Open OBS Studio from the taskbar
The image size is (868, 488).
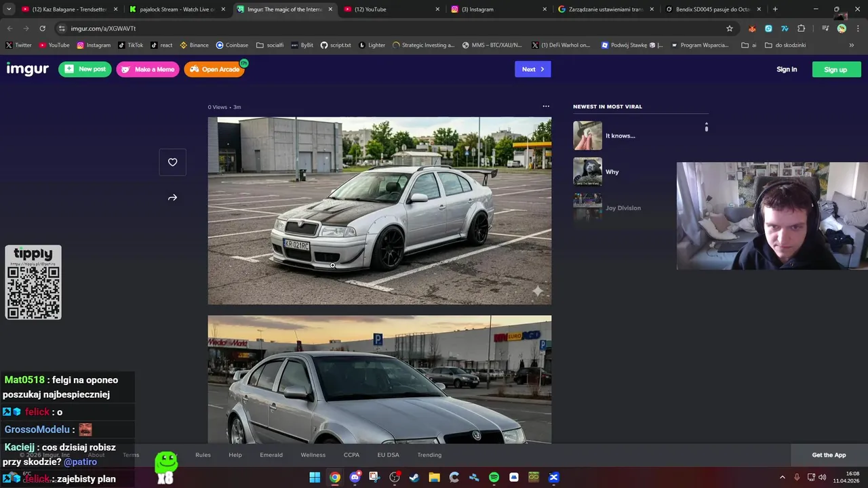tap(395, 477)
